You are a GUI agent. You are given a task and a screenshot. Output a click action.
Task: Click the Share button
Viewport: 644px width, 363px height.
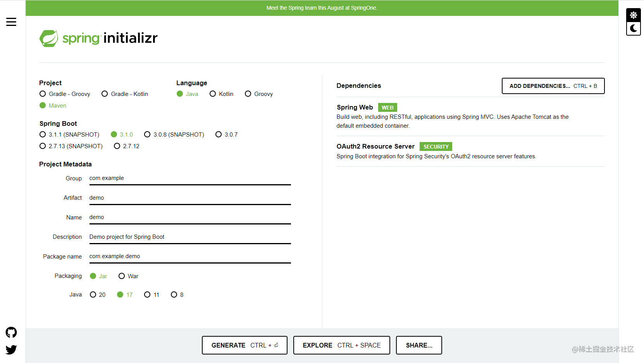point(419,345)
